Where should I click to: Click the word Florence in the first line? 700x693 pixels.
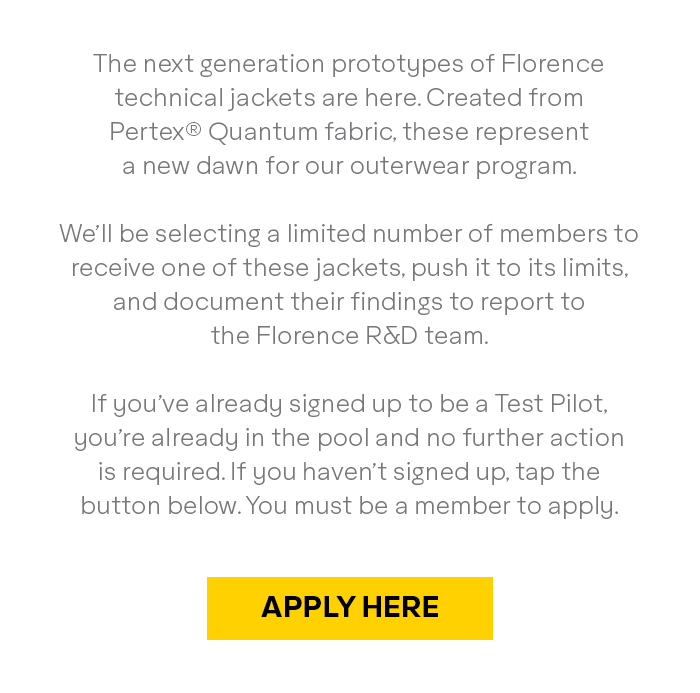pyautogui.click(x=552, y=63)
